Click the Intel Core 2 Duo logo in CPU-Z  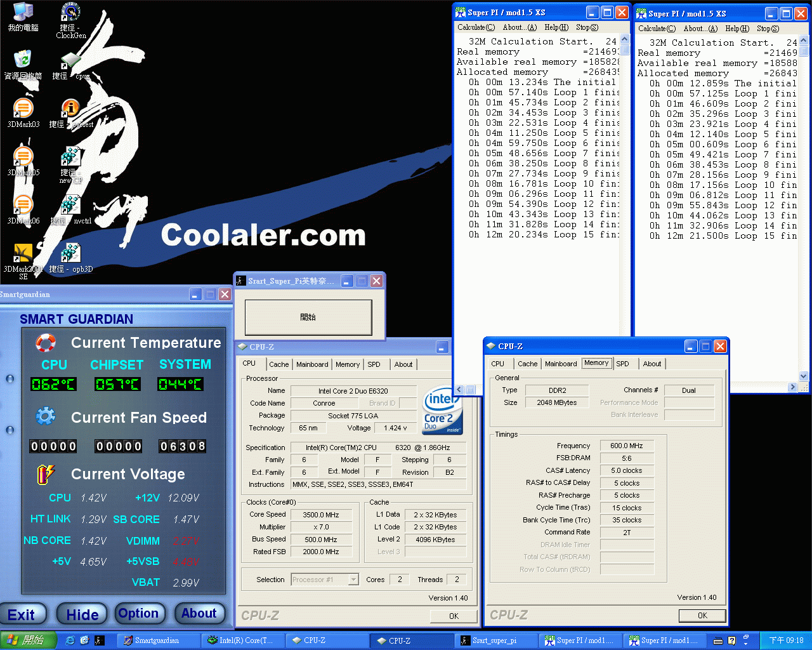442,409
